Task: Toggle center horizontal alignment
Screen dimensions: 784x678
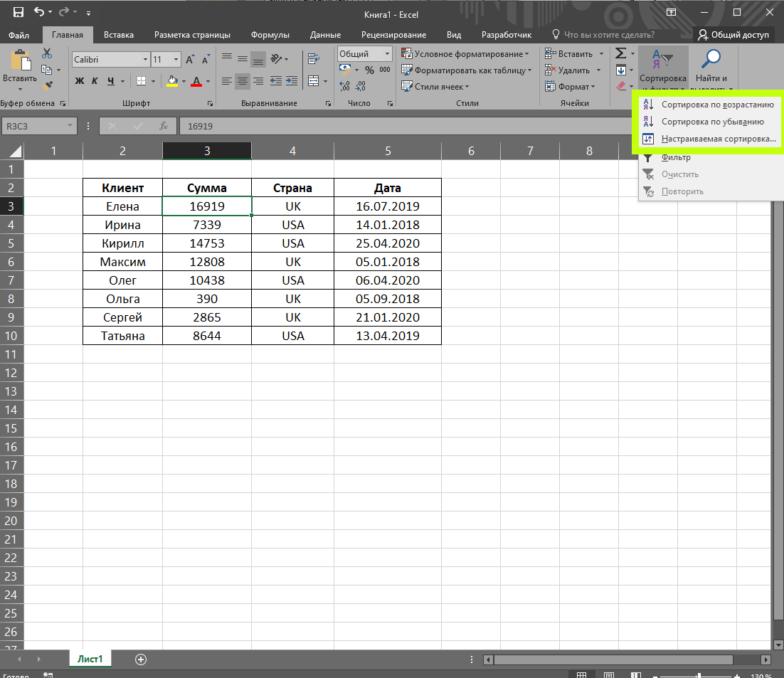Action: click(243, 81)
